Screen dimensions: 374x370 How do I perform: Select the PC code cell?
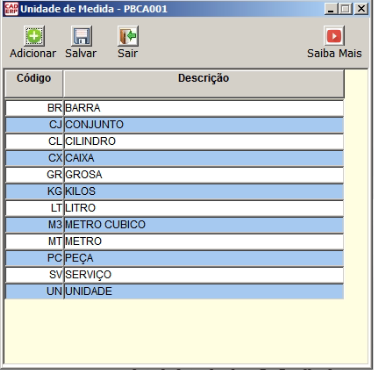(x=34, y=258)
